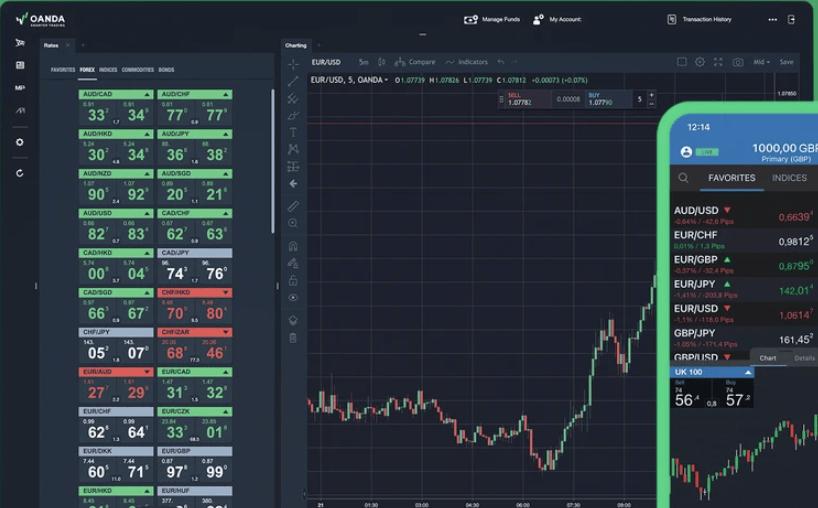Expand the UK 100 arrow on phone
818x508 pixels.
coord(748,372)
